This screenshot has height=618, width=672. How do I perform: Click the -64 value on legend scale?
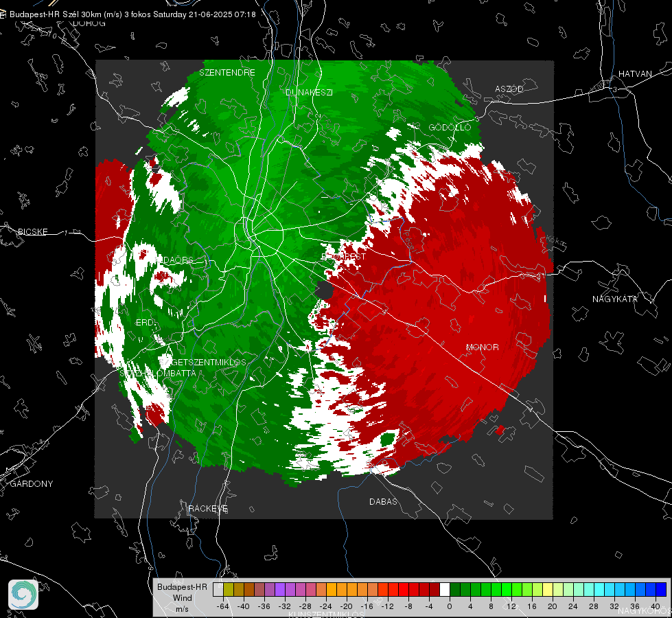223,606
